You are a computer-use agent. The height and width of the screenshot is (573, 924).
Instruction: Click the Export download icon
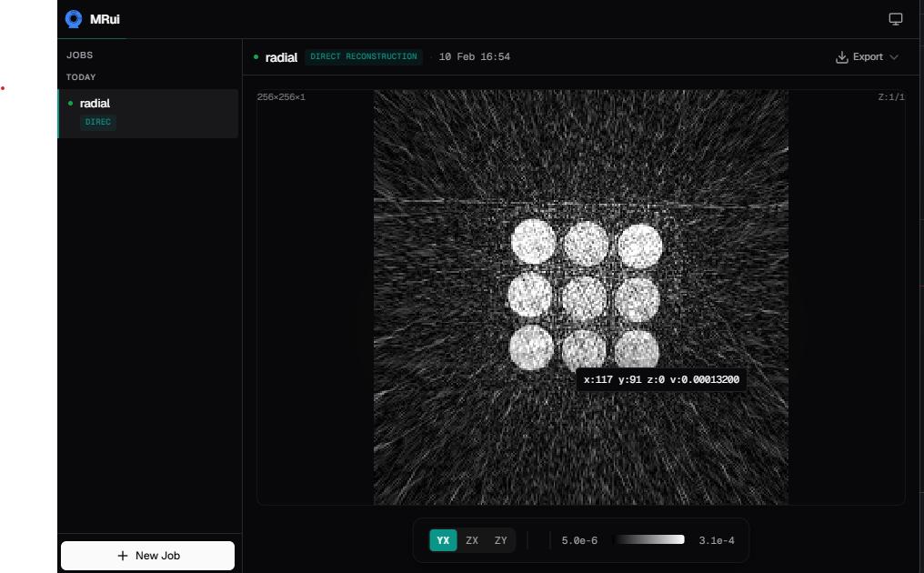click(x=841, y=57)
